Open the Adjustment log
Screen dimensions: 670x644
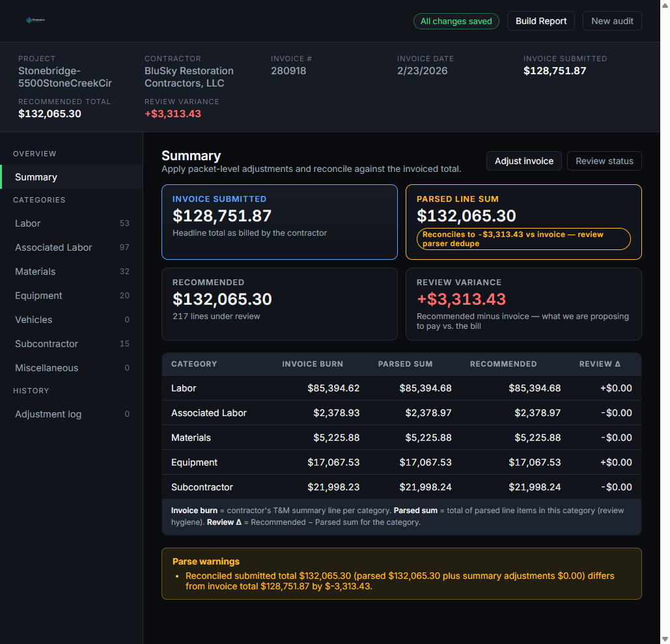pyautogui.click(x=72, y=414)
